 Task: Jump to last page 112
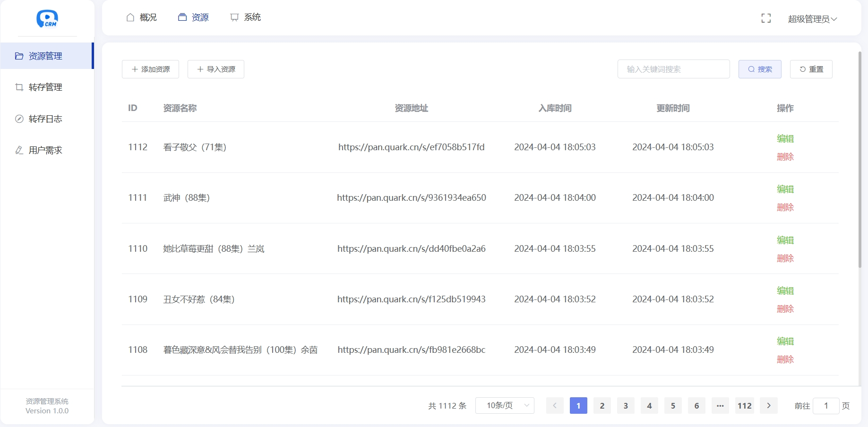point(745,405)
